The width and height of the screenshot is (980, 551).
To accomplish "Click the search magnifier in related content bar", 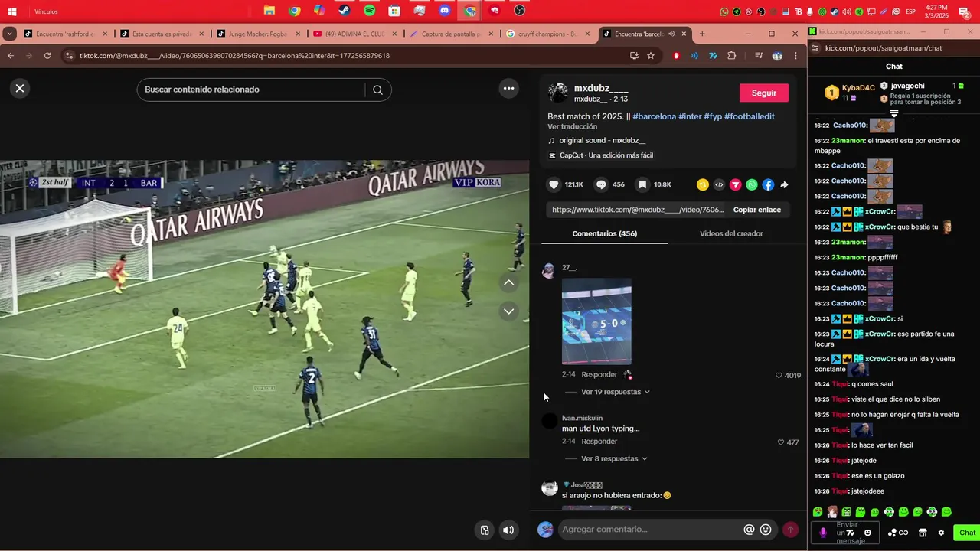I will tap(377, 90).
